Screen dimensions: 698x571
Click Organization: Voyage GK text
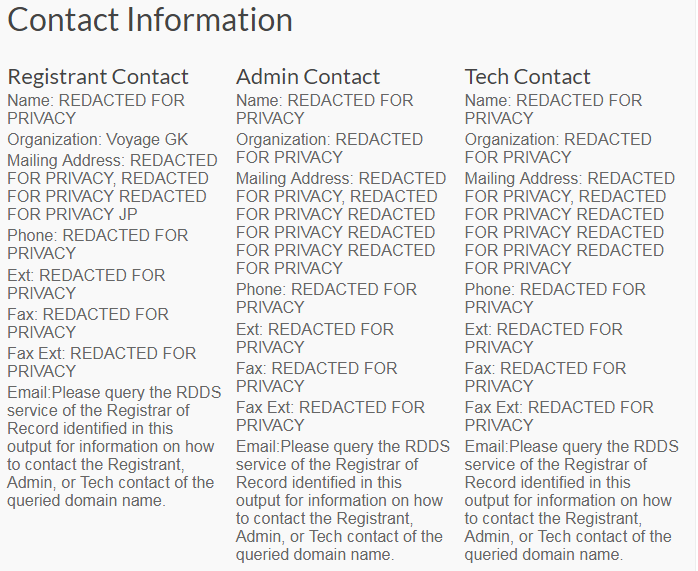pos(98,140)
